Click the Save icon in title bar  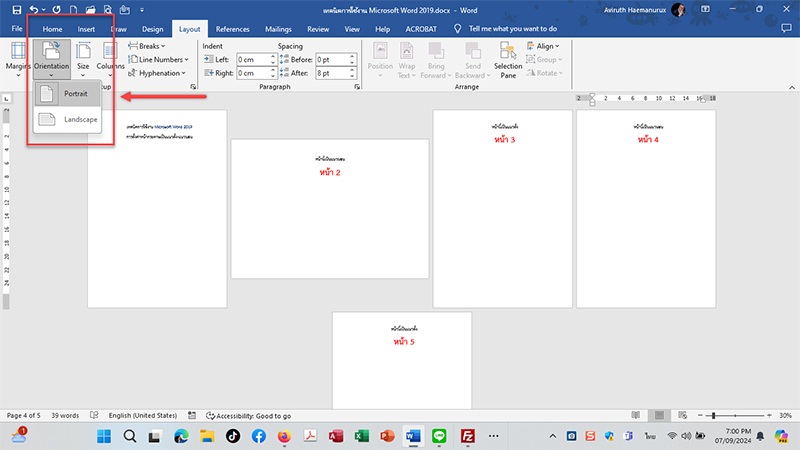click(16, 10)
